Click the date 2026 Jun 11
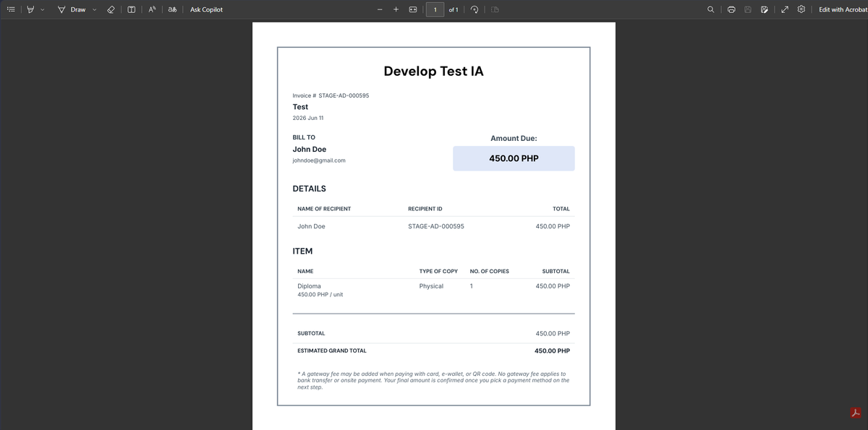868x430 pixels. (308, 118)
